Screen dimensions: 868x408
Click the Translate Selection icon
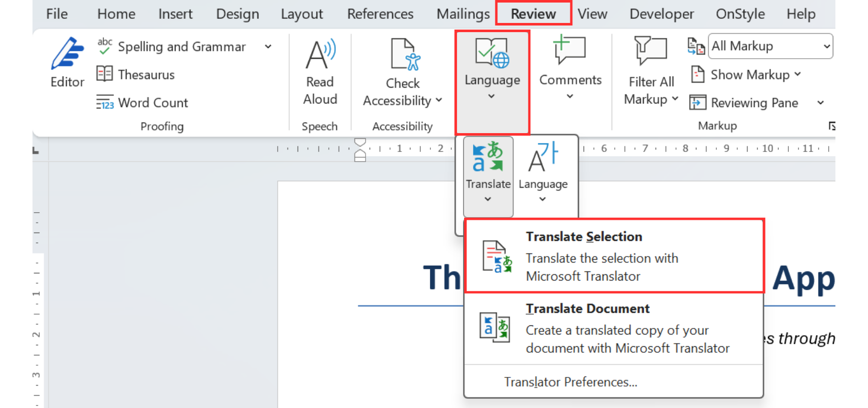tap(497, 257)
